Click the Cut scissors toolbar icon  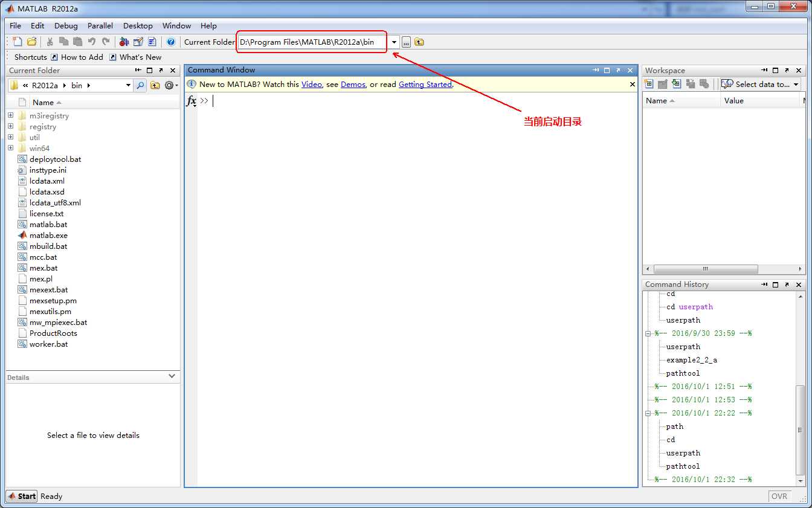(50, 42)
